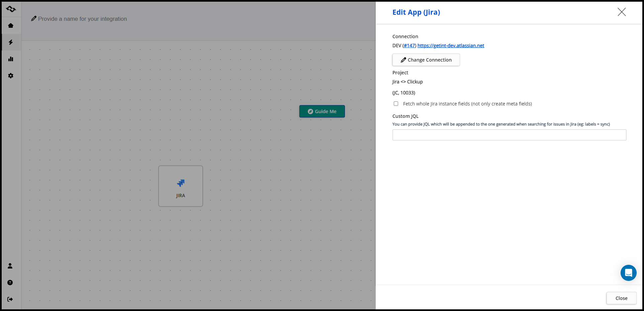Focus the Custom JQL input field
Screen dimensions: 644x311
(x=509, y=135)
